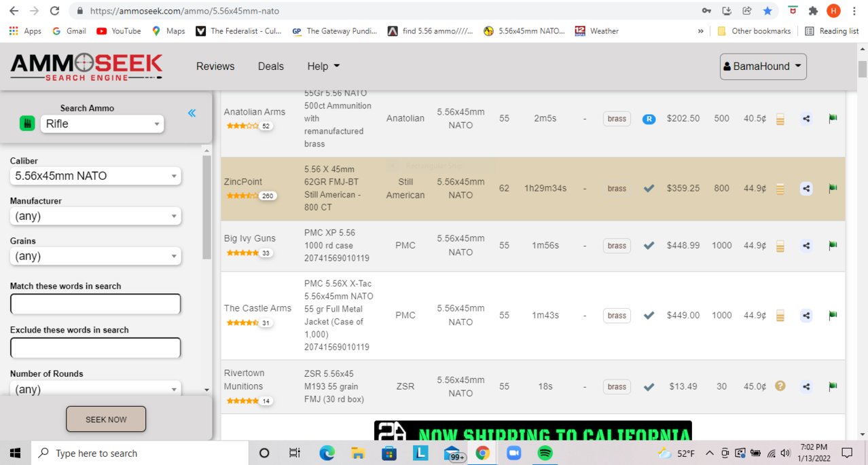Share the Rivertown Munitions listing
868x465 pixels.
(806, 386)
